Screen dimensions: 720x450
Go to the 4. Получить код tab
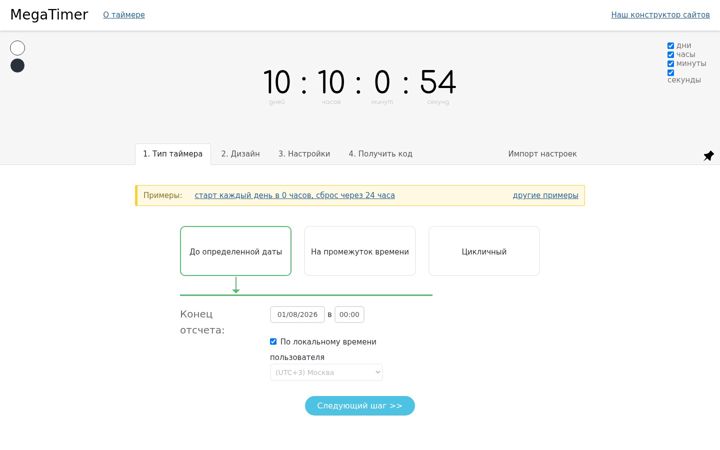click(380, 154)
